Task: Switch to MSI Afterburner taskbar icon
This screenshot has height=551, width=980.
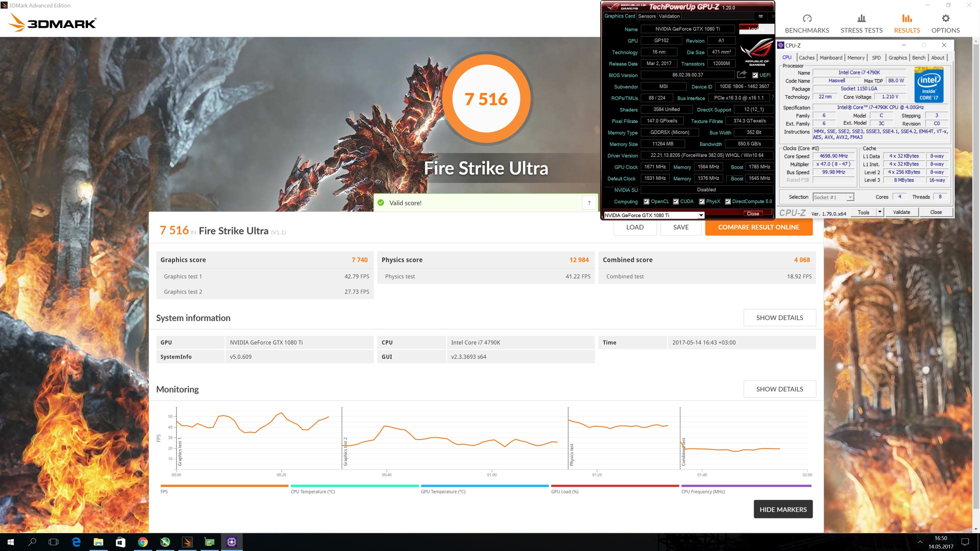Action: [165, 542]
